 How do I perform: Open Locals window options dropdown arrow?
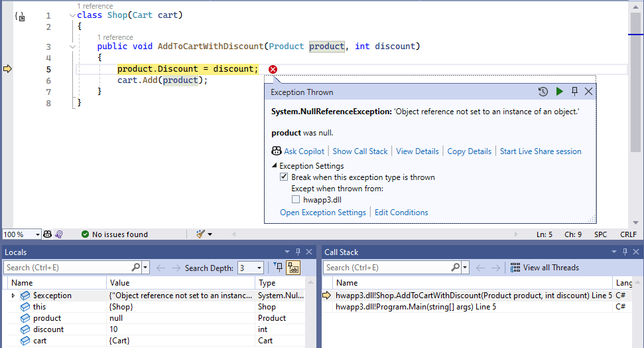287,252
